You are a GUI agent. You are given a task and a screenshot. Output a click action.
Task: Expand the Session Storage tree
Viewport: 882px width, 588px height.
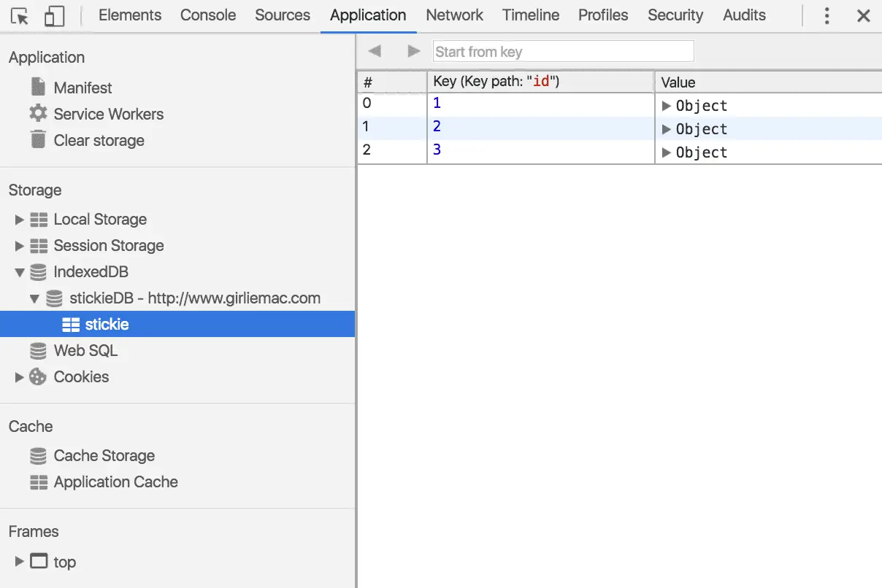19,246
